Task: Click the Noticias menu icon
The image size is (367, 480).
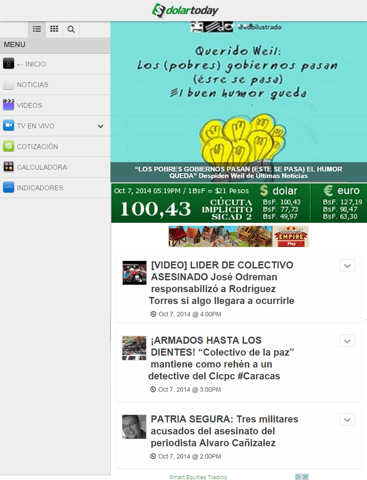Action: [x=8, y=84]
